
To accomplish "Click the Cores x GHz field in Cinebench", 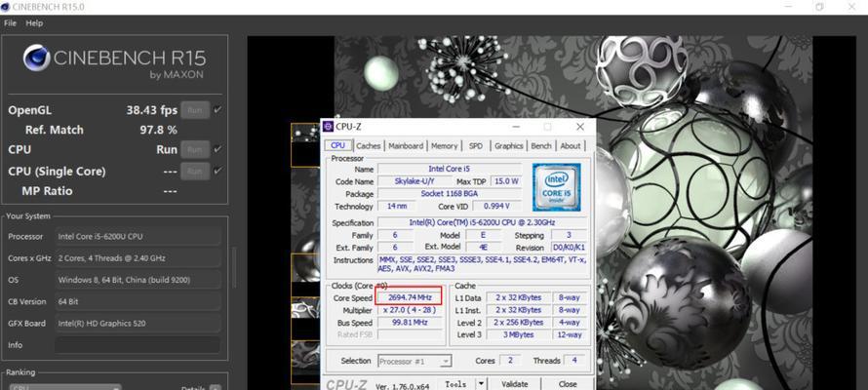I will 138,257.
